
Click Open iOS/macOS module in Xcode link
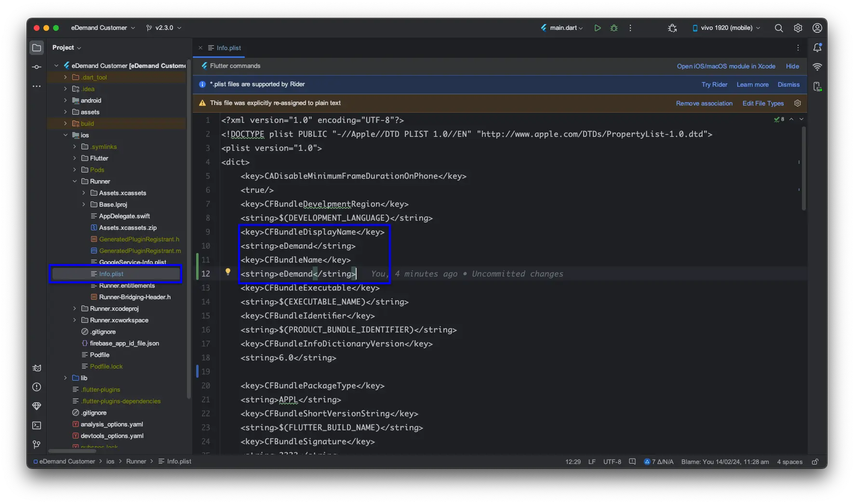coord(726,66)
